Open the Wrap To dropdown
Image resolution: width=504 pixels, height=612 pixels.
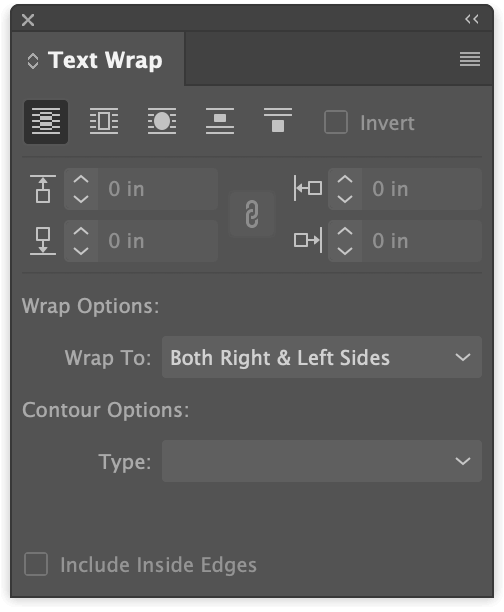pyautogui.click(x=322, y=357)
